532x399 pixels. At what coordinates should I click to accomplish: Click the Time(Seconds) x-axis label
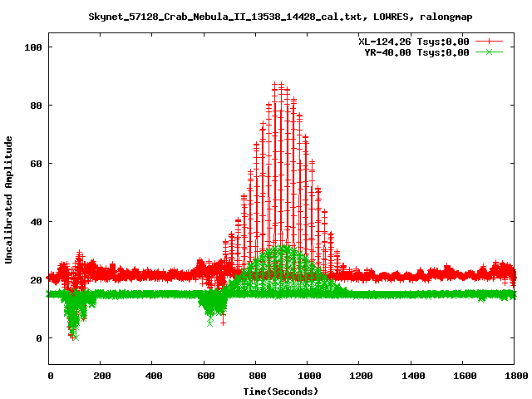[x=281, y=391]
